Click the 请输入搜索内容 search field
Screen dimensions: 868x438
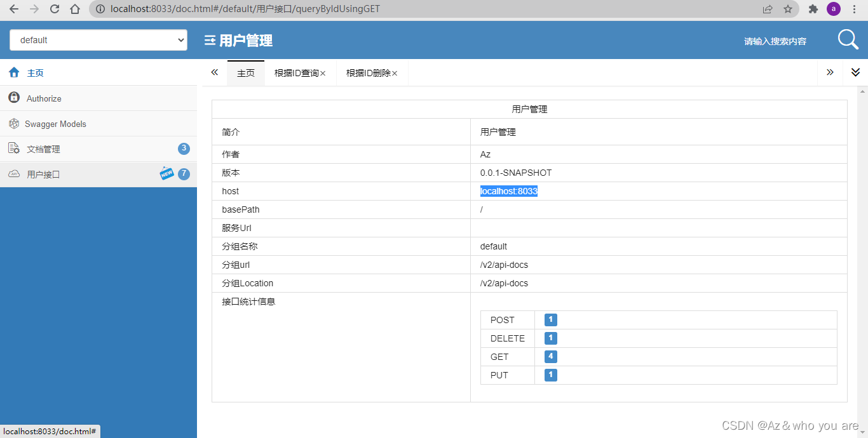coord(775,40)
